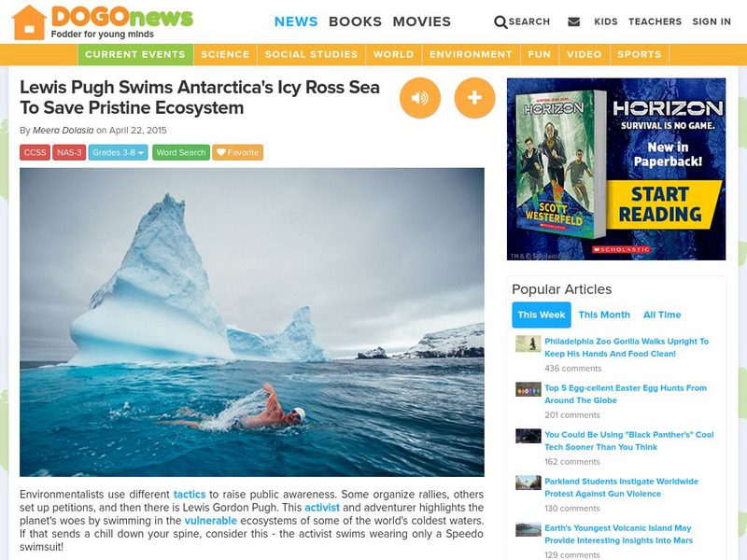Screen dimensions: 747x560
Task: Click the Word Search button
Action: click(181, 152)
